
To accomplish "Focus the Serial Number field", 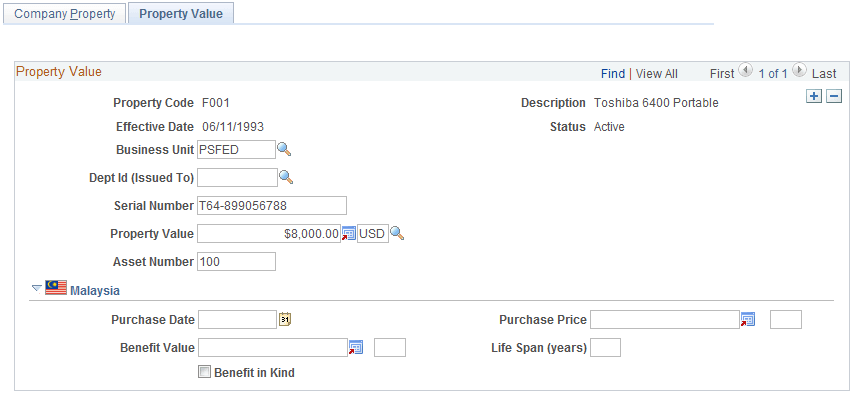I will (271, 206).
